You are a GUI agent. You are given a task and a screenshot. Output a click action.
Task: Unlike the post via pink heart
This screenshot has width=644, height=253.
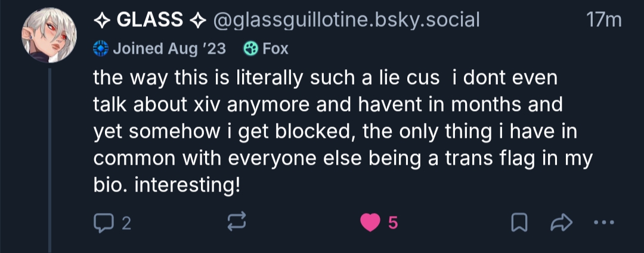pyautogui.click(x=370, y=223)
